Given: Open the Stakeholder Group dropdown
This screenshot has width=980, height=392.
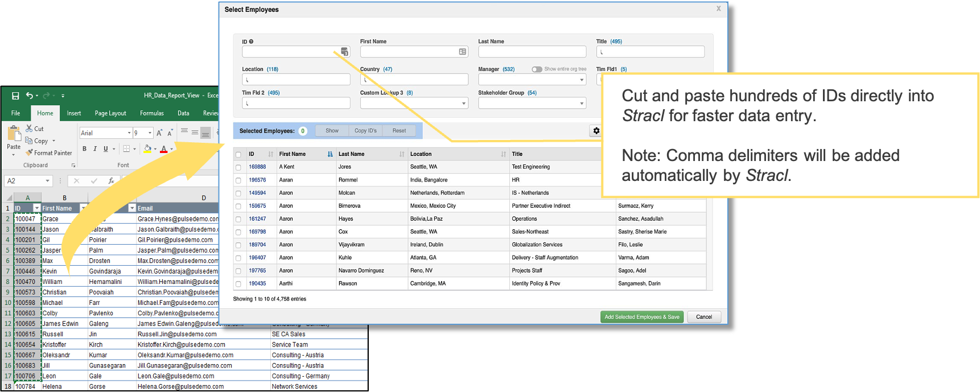Looking at the screenshot, I should pyautogui.click(x=532, y=103).
